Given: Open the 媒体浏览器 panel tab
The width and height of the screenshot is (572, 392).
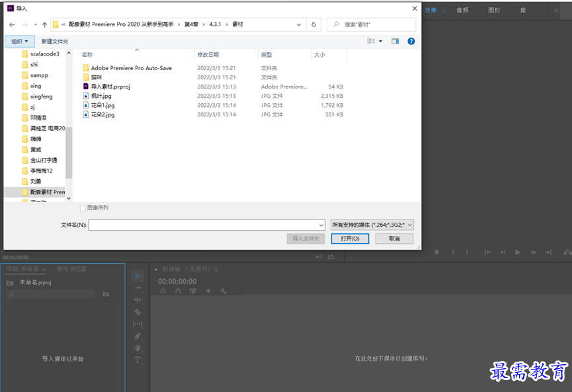Looking at the screenshot, I should (x=71, y=269).
